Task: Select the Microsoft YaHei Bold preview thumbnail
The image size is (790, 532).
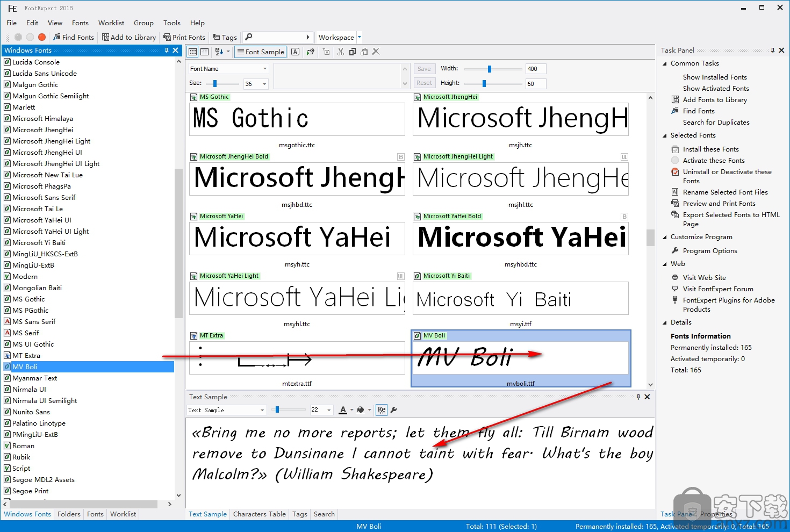Action: [521, 239]
